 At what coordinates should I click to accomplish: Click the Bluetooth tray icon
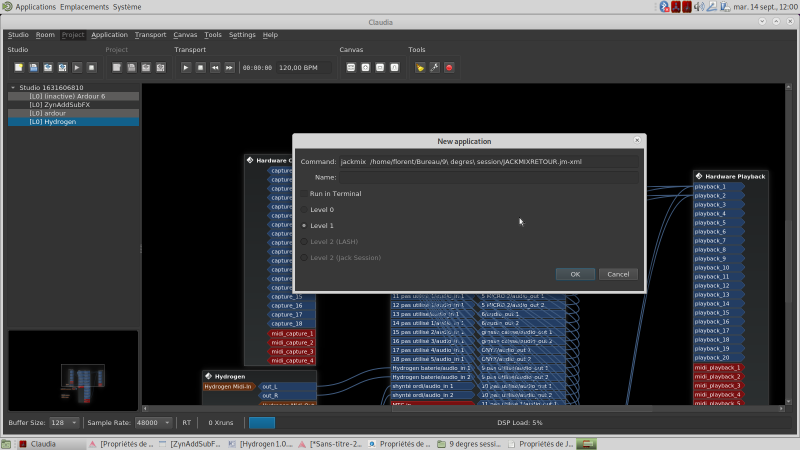coord(664,7)
